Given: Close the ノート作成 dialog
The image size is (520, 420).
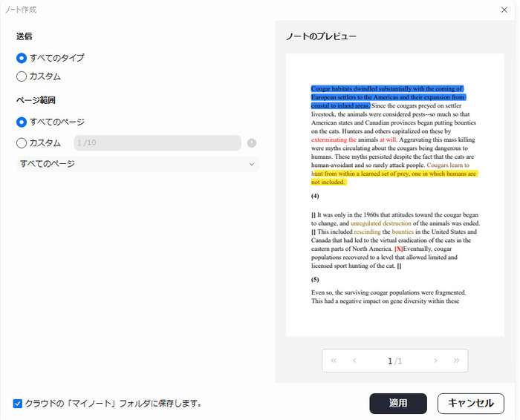Looking at the screenshot, I should pos(505,10).
